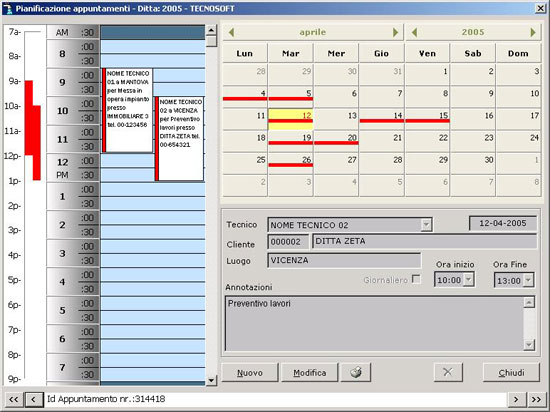Click schedule scrollbar up arrow
The image size is (550, 412).
[x=211, y=30]
